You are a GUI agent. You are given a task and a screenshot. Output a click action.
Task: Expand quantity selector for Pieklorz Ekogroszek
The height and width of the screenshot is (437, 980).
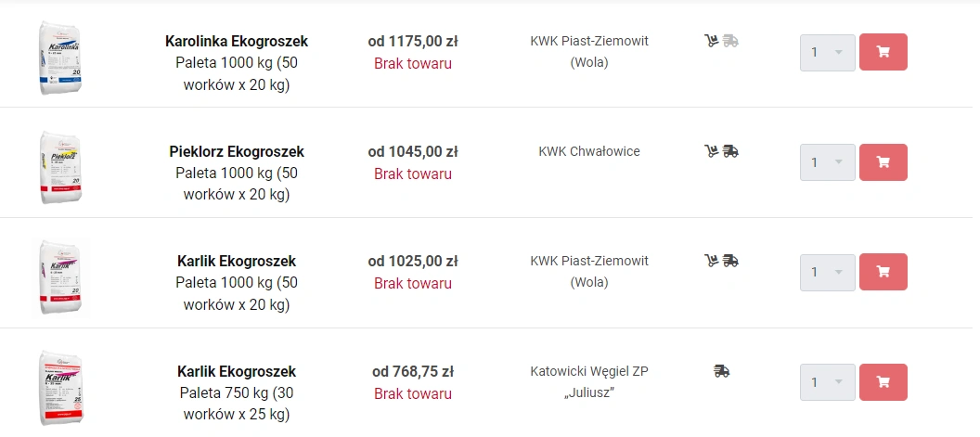pos(827,162)
